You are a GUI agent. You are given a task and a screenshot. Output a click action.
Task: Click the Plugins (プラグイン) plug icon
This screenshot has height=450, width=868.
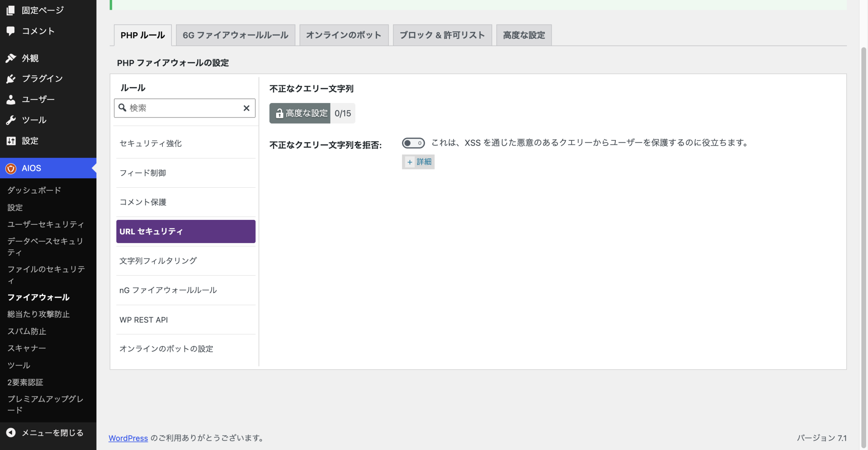(x=11, y=79)
